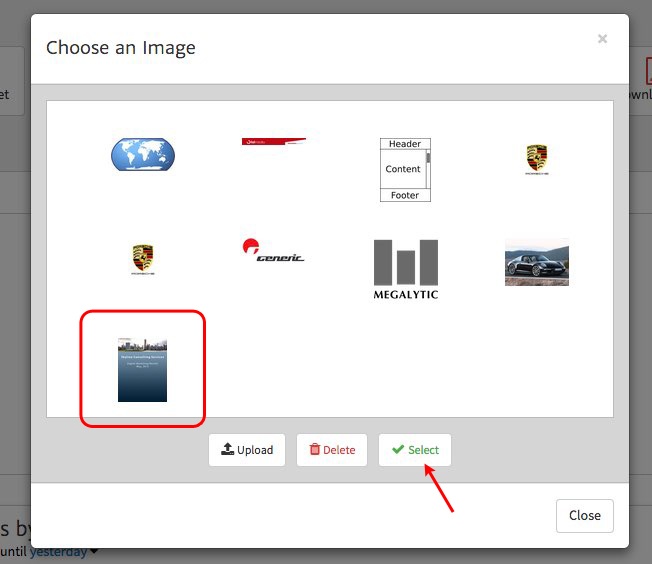Choose the red banner logo image
This screenshot has height=564, width=652.
point(273,142)
